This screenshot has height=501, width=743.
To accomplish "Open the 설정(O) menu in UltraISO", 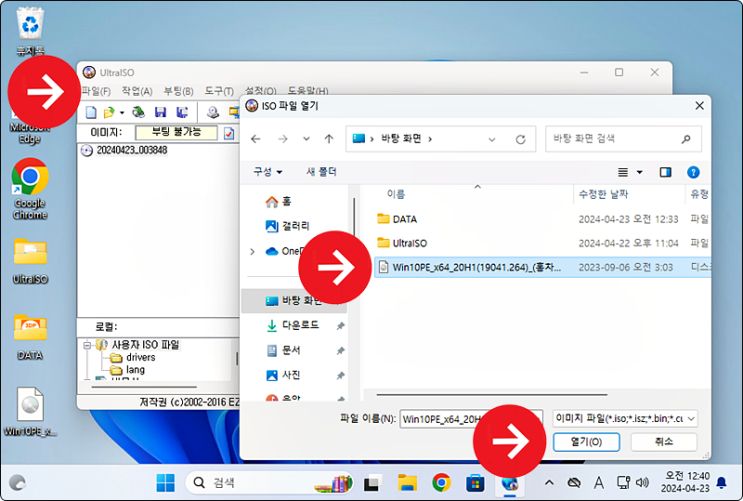I will pos(260,91).
